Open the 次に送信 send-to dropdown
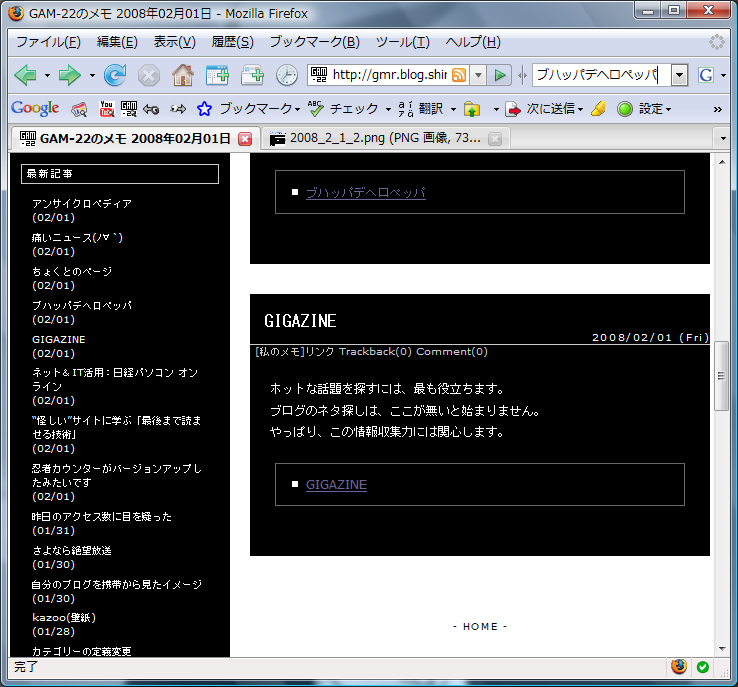Screen dimensions: 738x687 (x=580, y=110)
